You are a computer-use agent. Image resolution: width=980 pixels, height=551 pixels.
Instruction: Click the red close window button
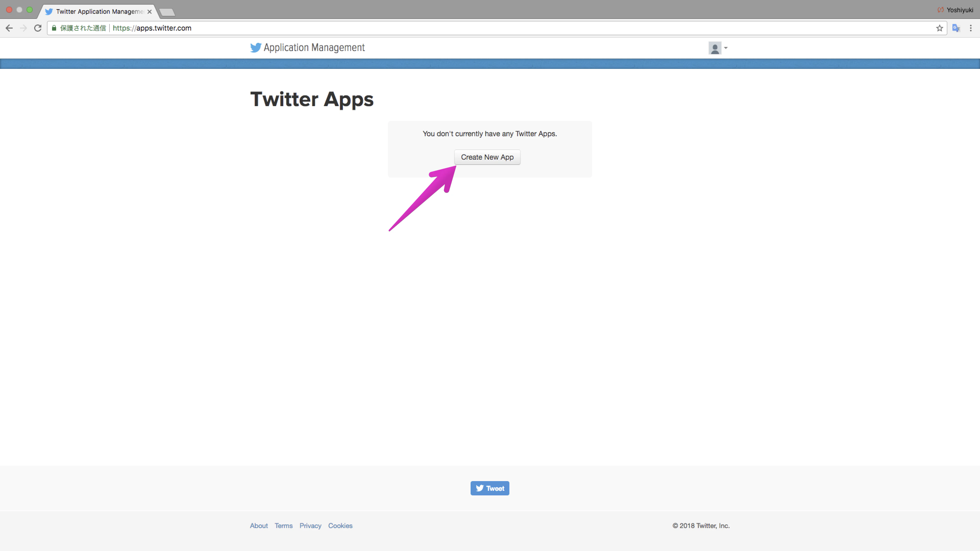click(9, 10)
